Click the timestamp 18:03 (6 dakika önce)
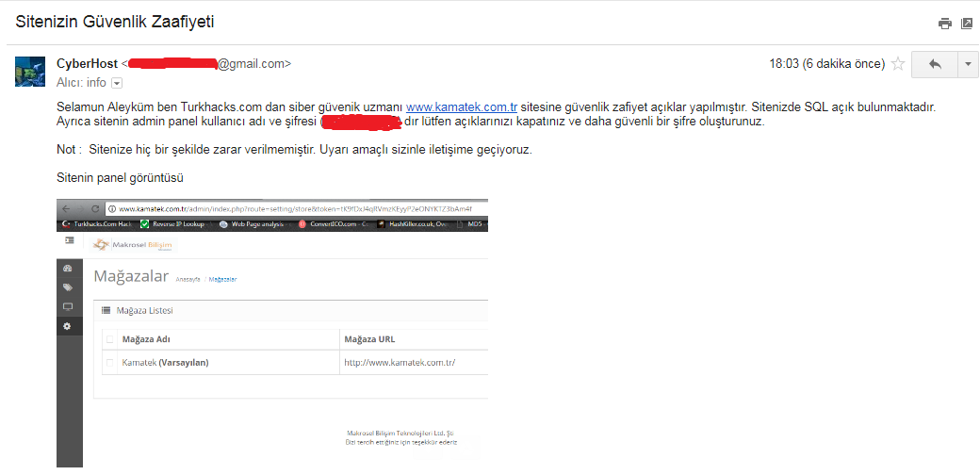The width and height of the screenshot is (980, 475). click(x=826, y=63)
